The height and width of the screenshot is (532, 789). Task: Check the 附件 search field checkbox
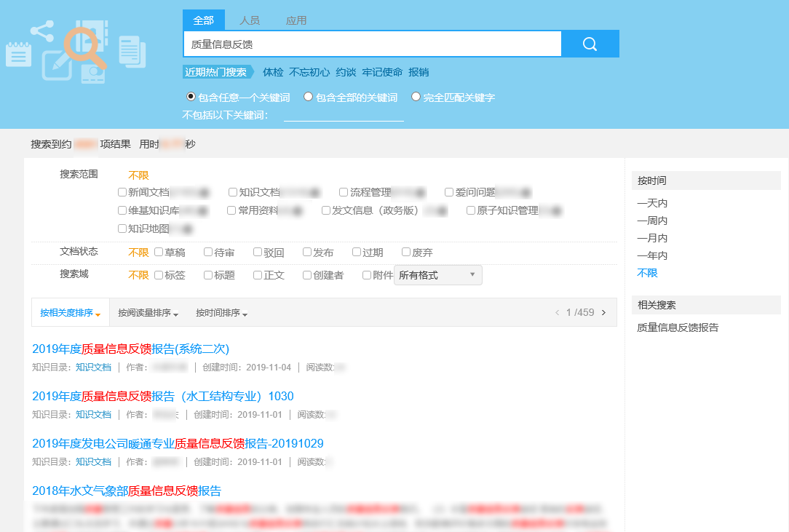tap(366, 275)
